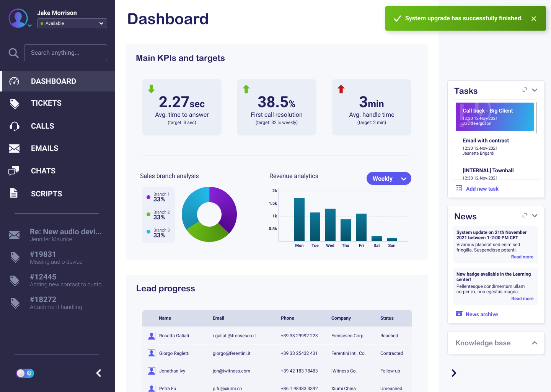
Task: Open Scripts via the document icon
Action: click(x=14, y=193)
